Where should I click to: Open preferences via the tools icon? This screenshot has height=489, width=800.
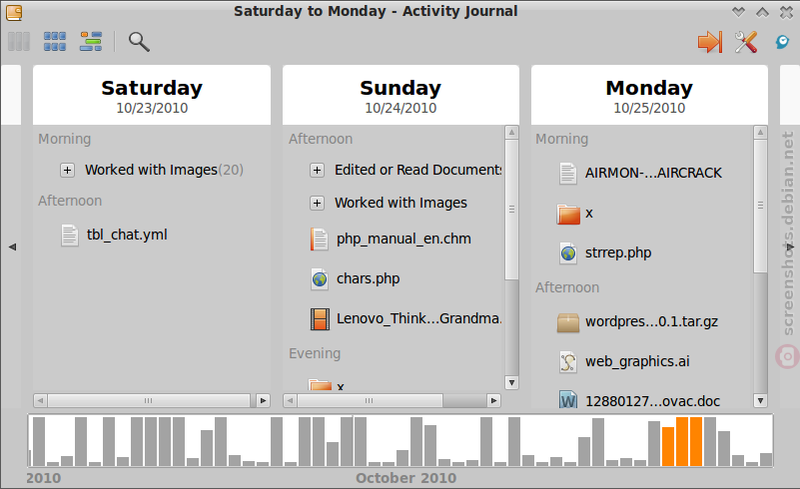(x=745, y=42)
